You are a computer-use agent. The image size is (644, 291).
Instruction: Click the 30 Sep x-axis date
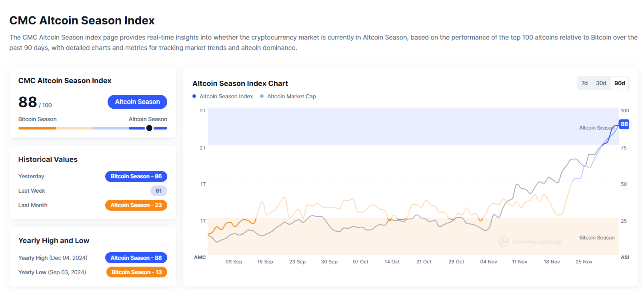[x=329, y=262]
